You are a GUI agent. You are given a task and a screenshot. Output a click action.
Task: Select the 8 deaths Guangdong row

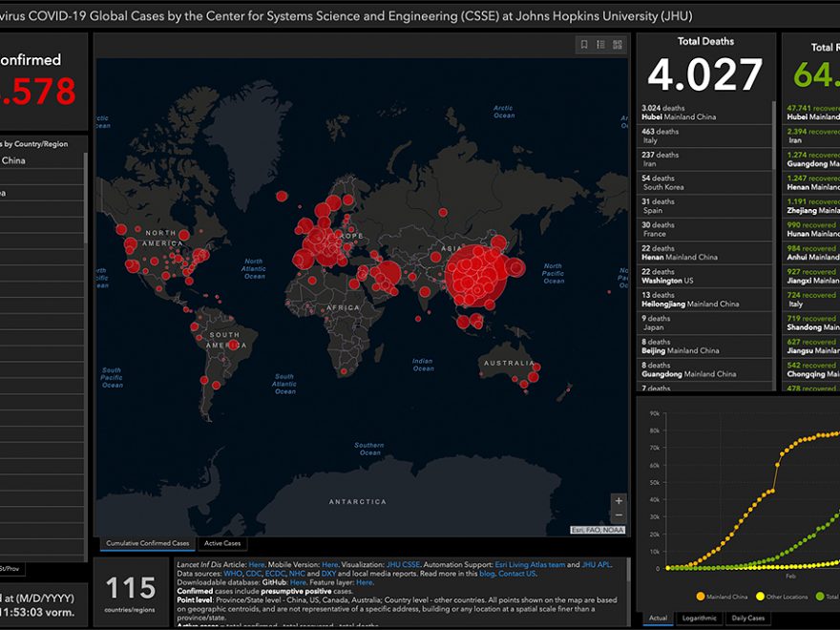tap(703, 369)
